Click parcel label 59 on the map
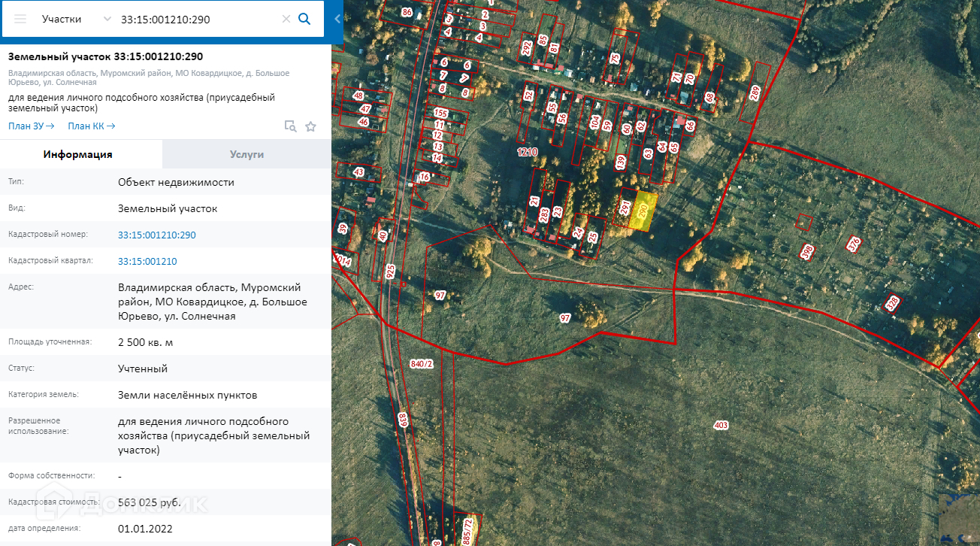 point(607,126)
